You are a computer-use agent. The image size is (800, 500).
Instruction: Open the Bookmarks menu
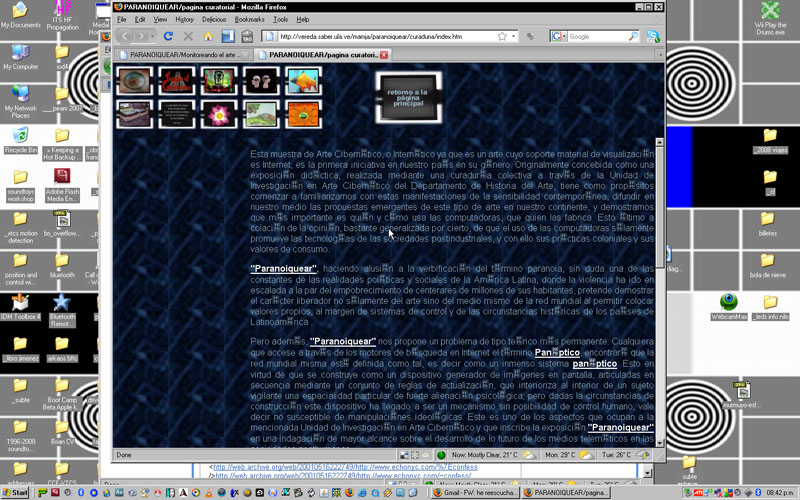click(x=249, y=19)
